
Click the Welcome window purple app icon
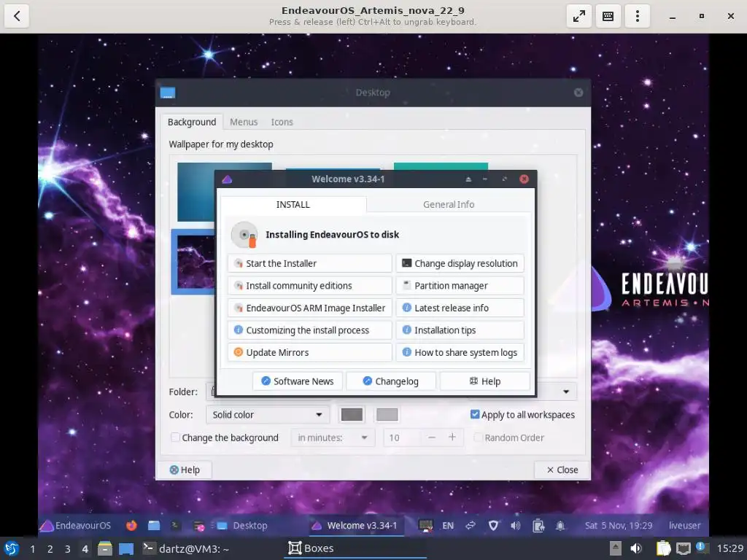[227, 179]
